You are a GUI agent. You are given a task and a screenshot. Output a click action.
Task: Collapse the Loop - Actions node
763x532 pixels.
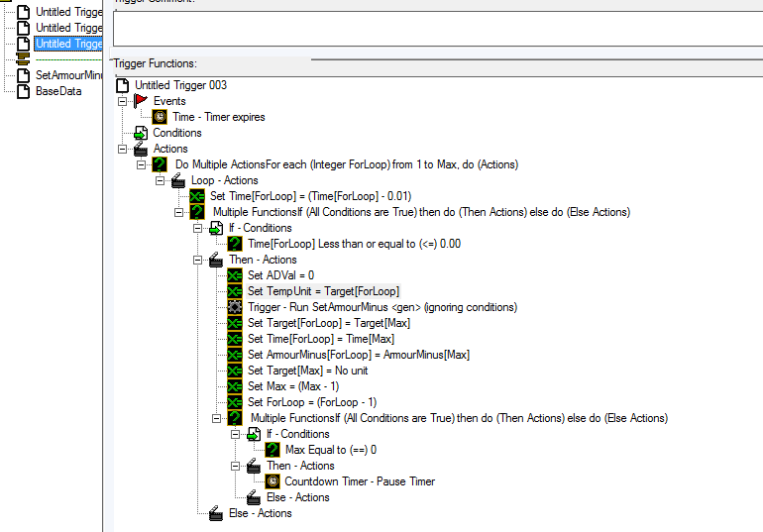pyautogui.click(x=160, y=180)
